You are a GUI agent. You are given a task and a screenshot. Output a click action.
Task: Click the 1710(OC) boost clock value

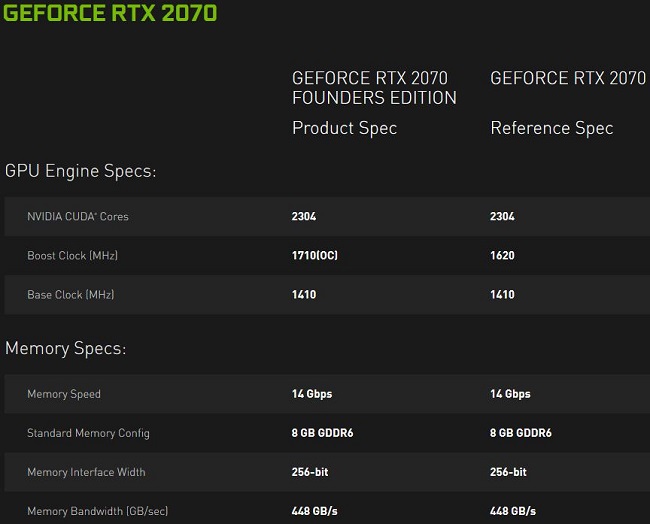[315, 255]
